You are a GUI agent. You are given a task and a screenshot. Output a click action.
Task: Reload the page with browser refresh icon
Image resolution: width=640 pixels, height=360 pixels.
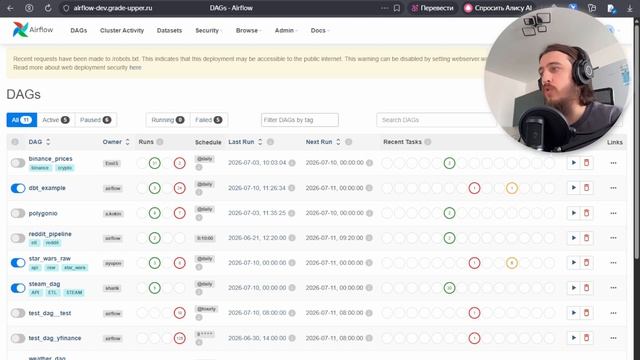click(x=48, y=8)
